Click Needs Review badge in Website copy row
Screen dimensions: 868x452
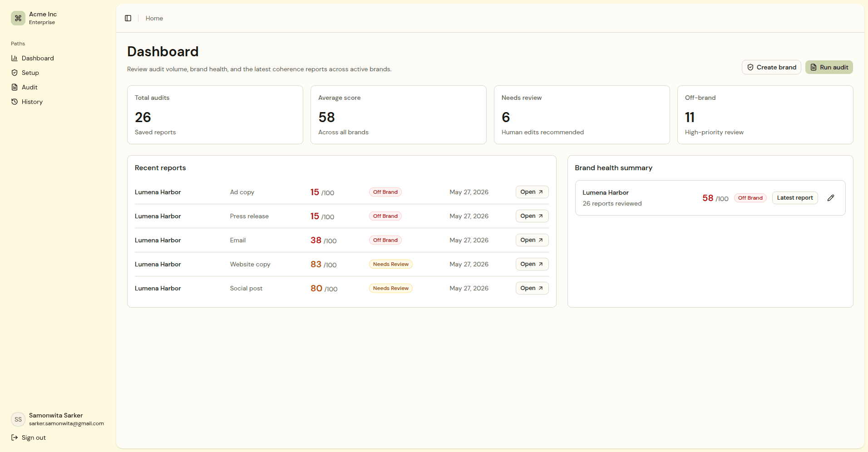391,264
